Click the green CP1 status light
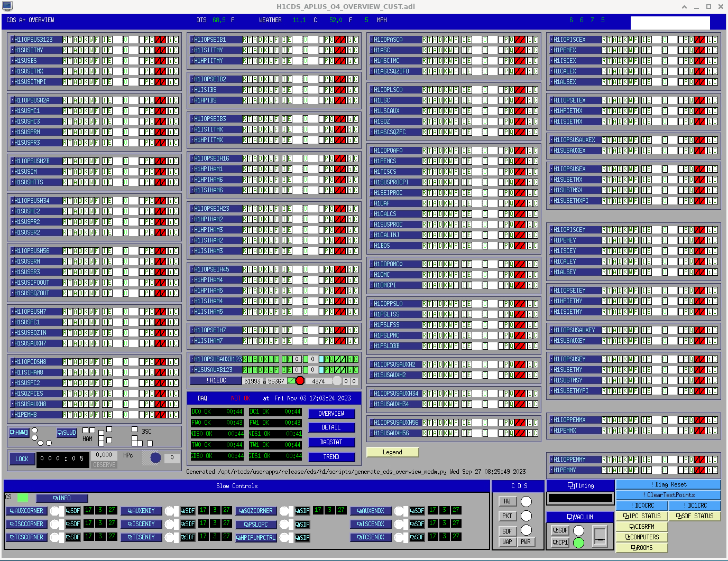Viewport: 728px width, 561px height. 578,543
